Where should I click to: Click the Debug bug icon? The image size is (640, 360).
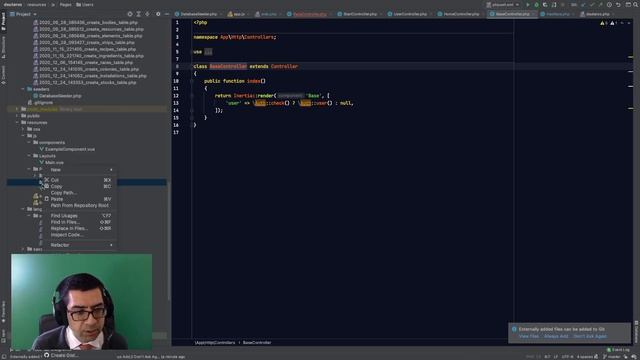[x=536, y=4]
